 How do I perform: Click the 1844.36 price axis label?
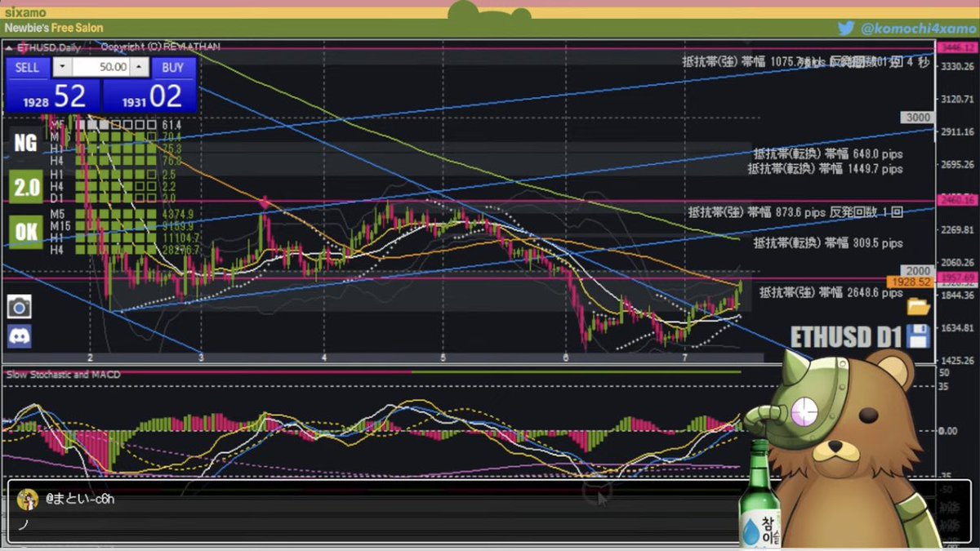[959, 295]
